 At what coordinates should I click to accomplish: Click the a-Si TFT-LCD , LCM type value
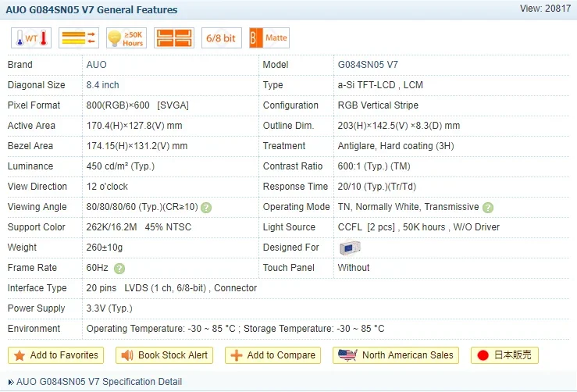pos(380,85)
